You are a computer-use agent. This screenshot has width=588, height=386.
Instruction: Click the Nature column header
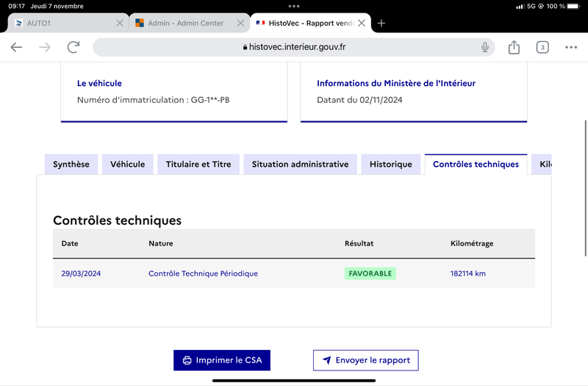point(161,243)
